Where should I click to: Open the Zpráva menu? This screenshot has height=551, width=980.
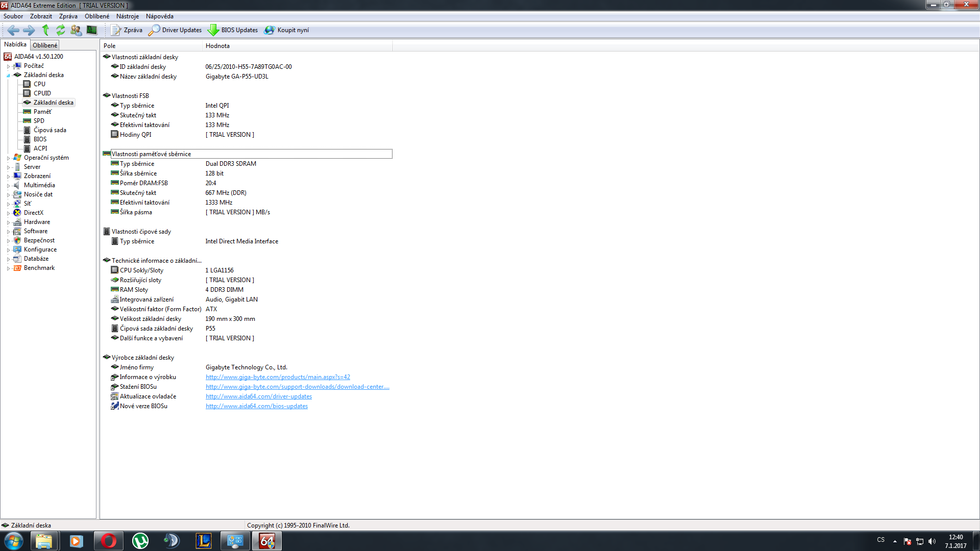(68, 16)
